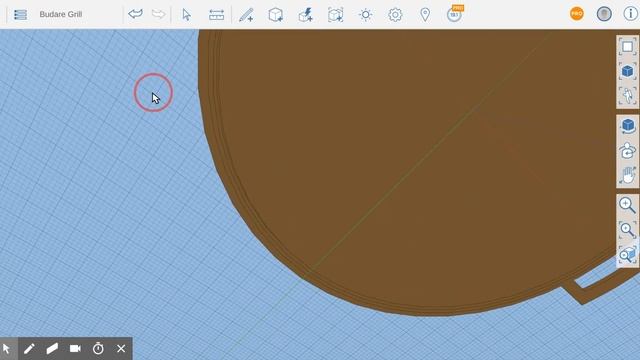Zoom out with the magnifier minus

tap(627, 230)
